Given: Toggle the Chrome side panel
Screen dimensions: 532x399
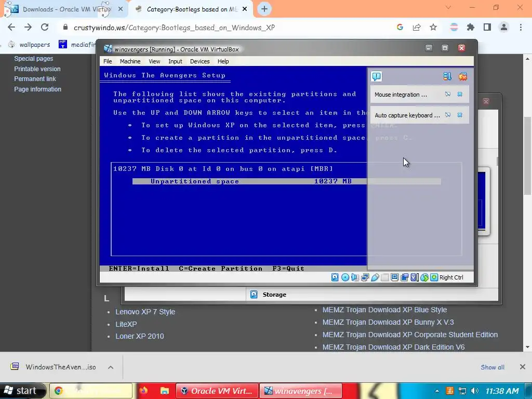Looking at the screenshot, I should pyautogui.click(x=487, y=27).
